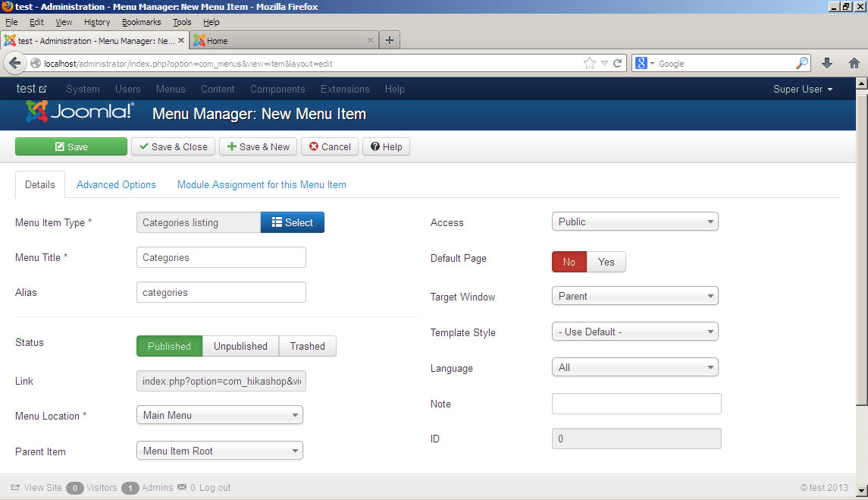Click the Note input field
The image size is (868, 500).
pos(637,404)
